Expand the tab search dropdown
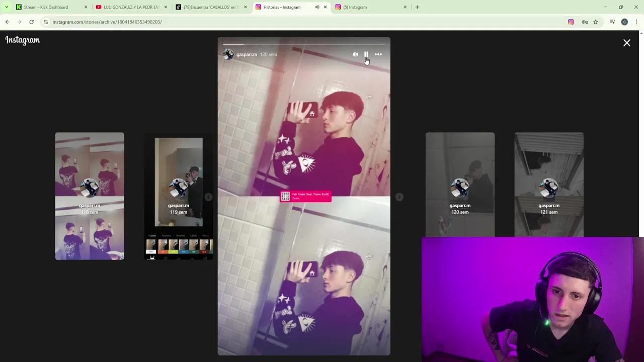Image resolution: width=644 pixels, height=362 pixels. tap(6, 7)
